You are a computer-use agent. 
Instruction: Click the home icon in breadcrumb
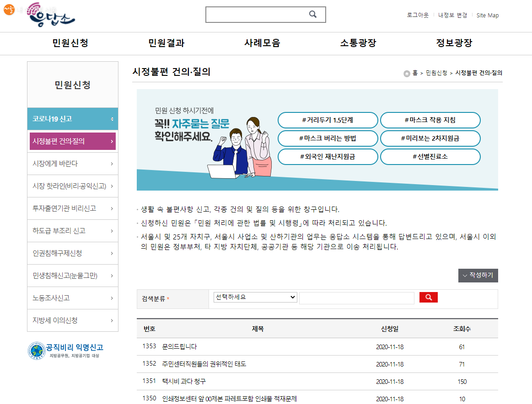coord(407,74)
